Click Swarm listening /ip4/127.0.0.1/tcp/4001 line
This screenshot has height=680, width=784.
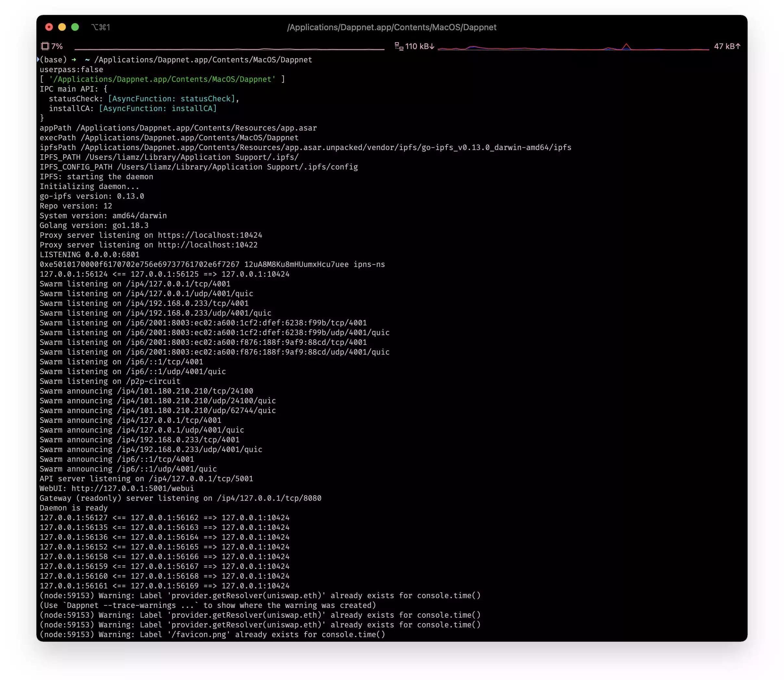click(x=135, y=284)
